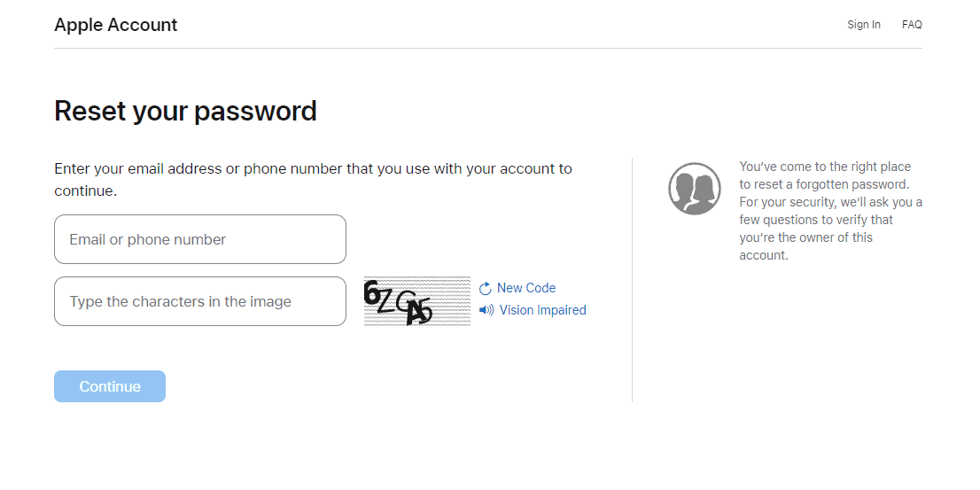
Task: Focus the Type the characters field
Action: point(200,301)
